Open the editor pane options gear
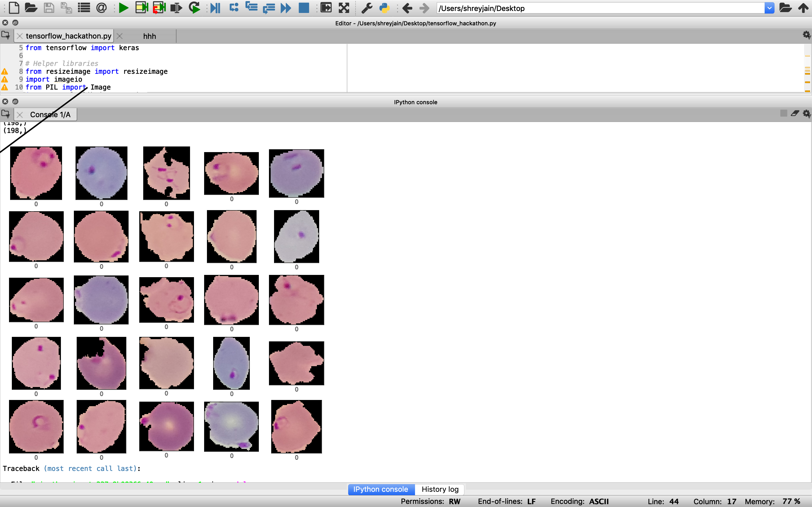The width and height of the screenshot is (812, 507). tap(806, 35)
